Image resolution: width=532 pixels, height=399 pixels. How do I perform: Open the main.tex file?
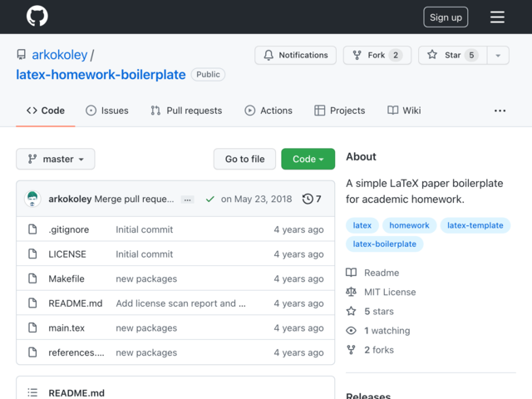tap(66, 328)
